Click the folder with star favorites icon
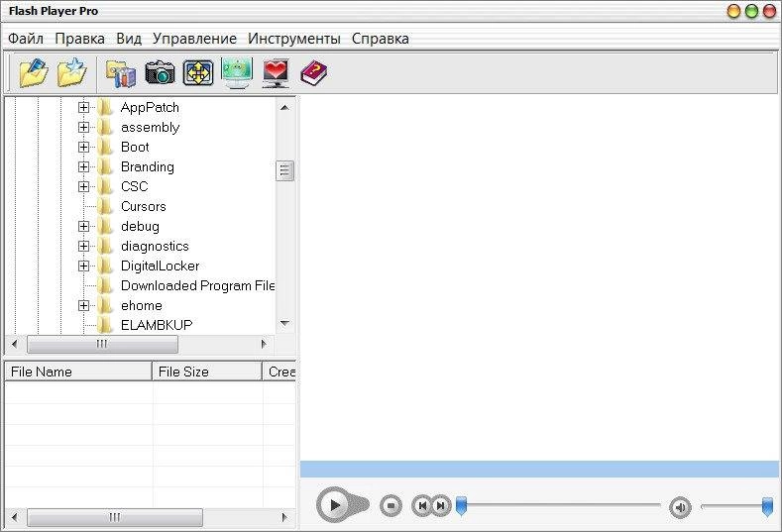Screen dimensions: 782x532 71,72
